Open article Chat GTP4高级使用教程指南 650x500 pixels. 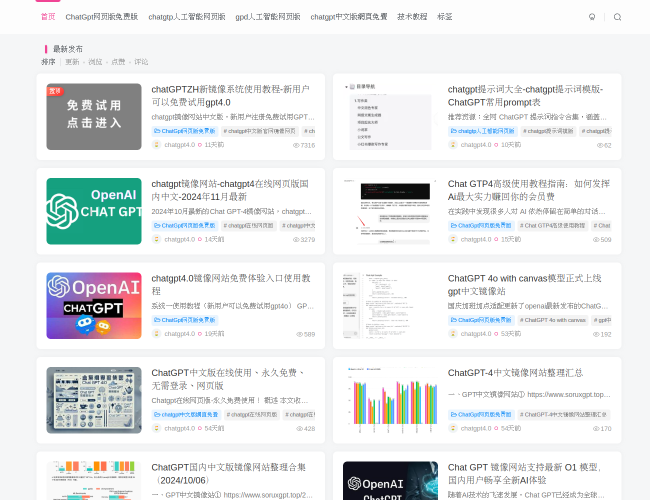[529, 190]
